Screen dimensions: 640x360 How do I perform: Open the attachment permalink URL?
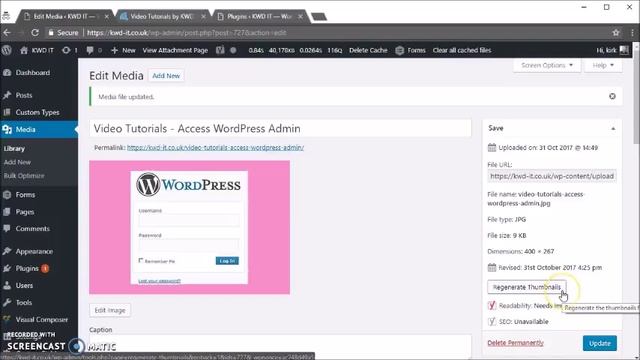tap(215, 147)
